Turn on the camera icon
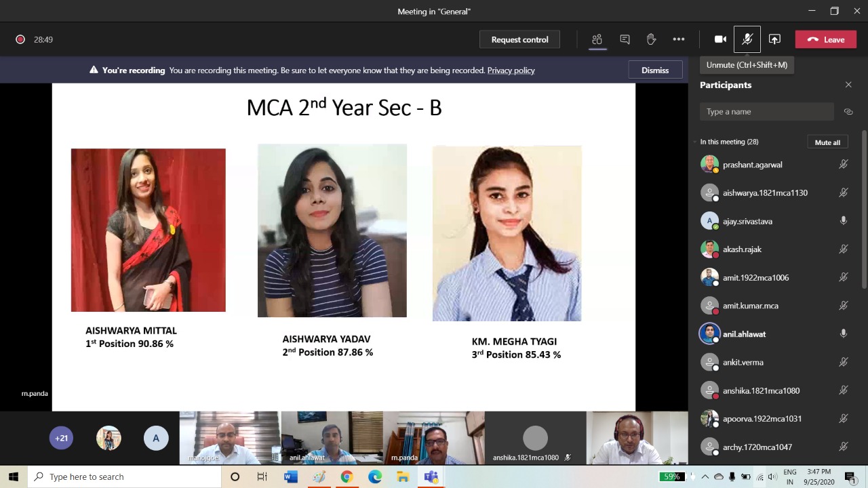 pos(720,39)
